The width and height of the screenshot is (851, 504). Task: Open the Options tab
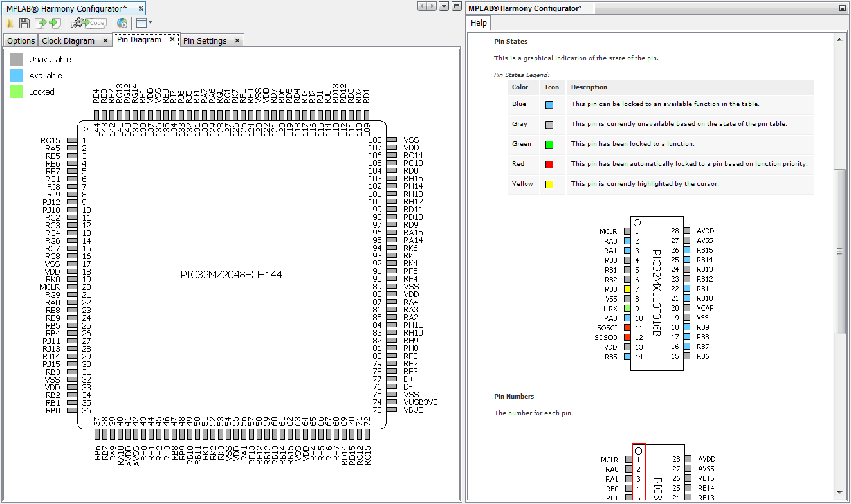coord(20,40)
